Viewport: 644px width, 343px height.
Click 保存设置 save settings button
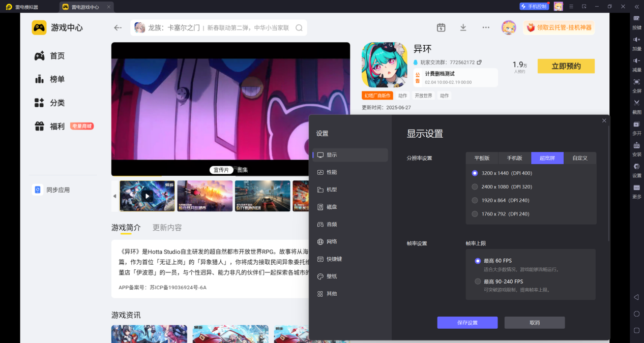click(x=467, y=323)
